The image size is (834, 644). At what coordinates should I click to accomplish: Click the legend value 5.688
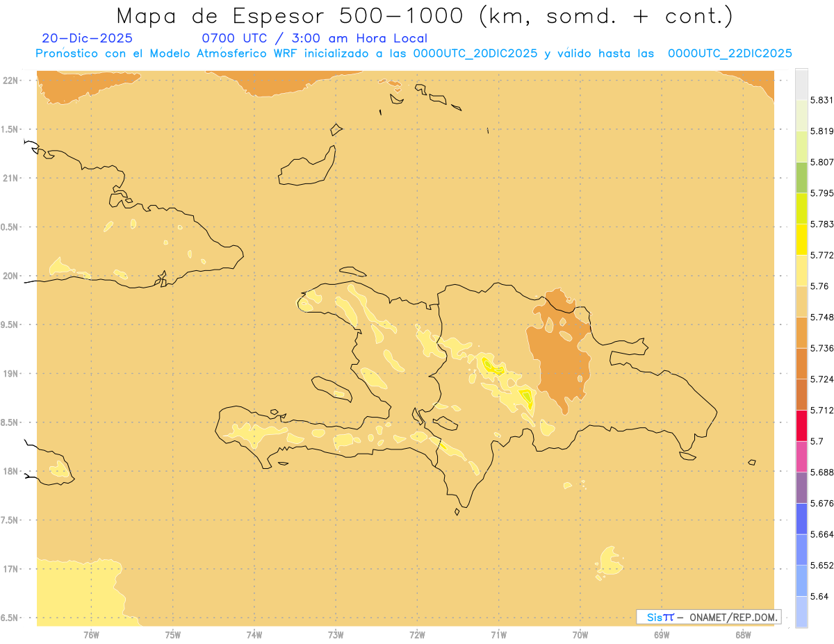click(821, 472)
